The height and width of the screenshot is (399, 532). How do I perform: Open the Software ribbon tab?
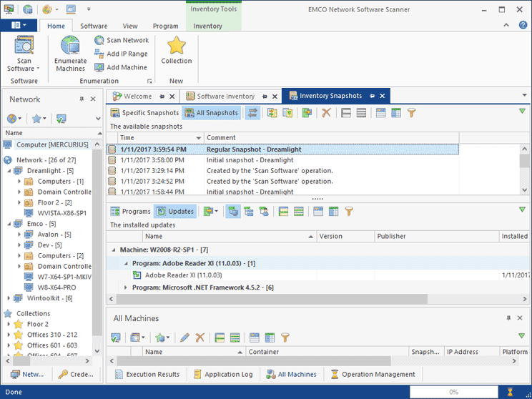tap(94, 26)
